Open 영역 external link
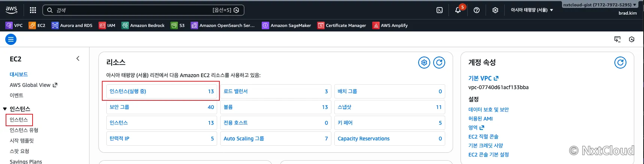Image resolution: width=644 pixels, height=164 pixels. (476, 128)
